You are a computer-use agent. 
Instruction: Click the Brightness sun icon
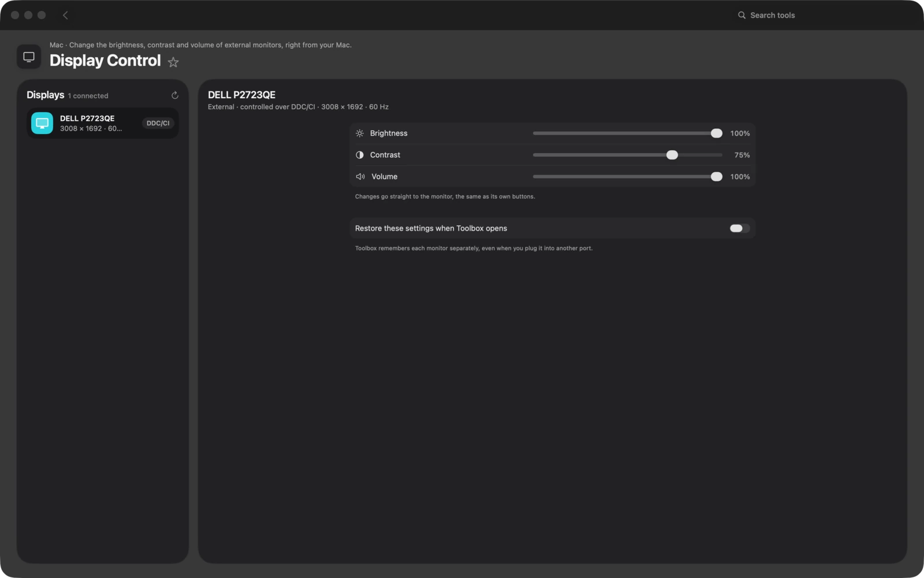coord(360,134)
